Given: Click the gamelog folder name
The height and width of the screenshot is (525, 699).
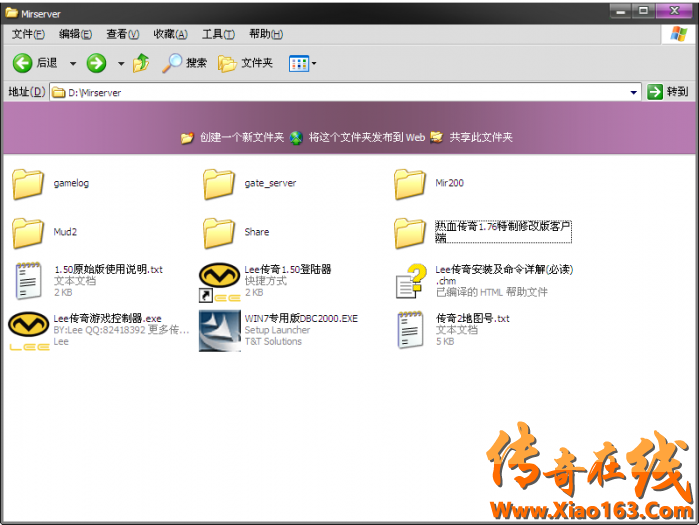Looking at the screenshot, I should tap(71, 183).
